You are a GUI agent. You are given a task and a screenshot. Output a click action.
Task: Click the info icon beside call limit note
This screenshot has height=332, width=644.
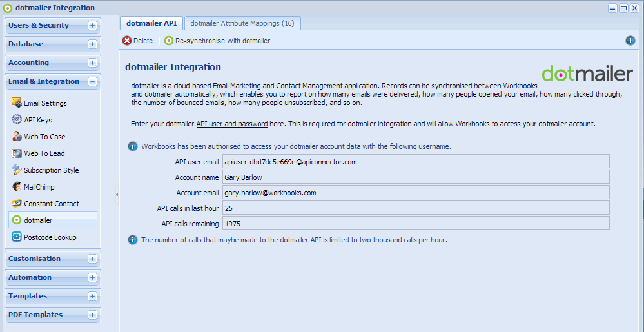(133, 240)
